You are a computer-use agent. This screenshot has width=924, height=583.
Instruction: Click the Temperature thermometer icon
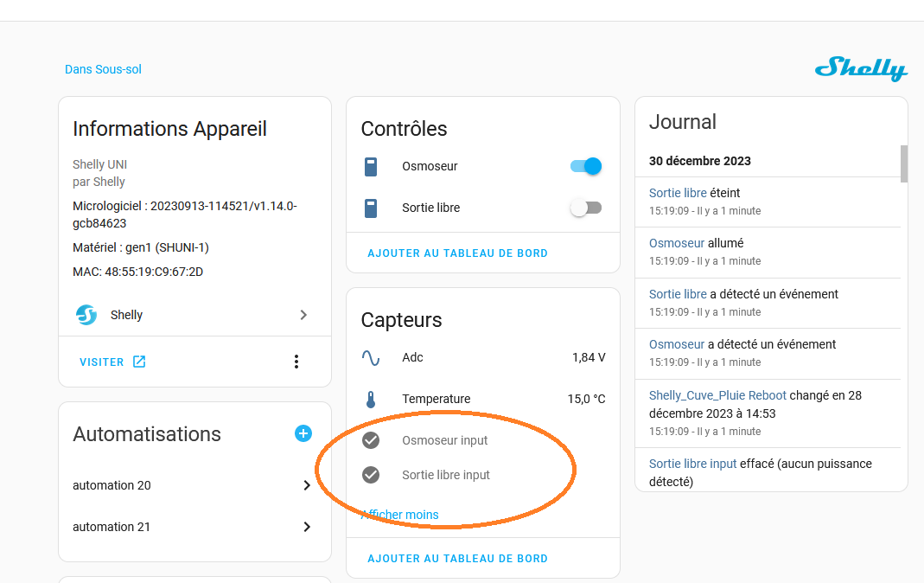(x=371, y=399)
